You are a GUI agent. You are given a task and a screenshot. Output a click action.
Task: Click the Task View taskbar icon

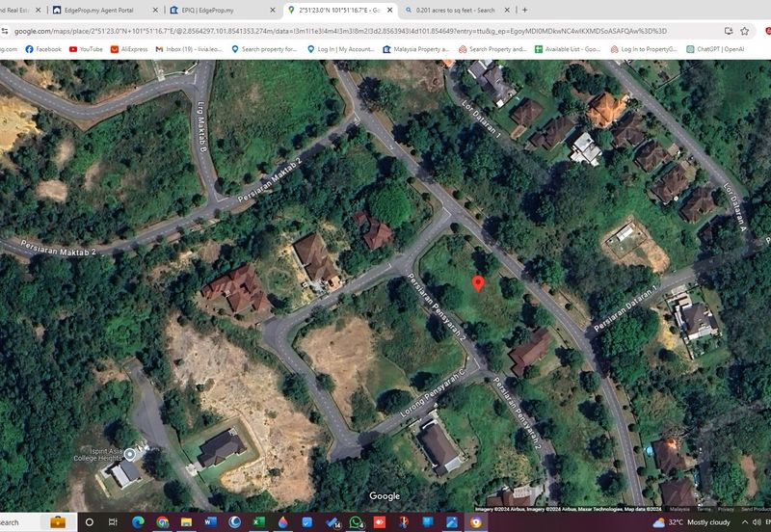coord(113,521)
